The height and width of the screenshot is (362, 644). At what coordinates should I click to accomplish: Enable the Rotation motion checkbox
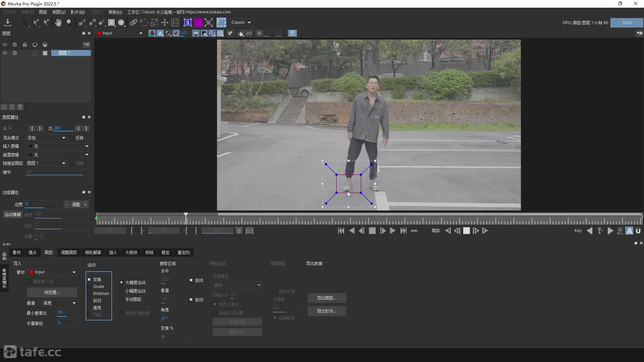point(89,294)
